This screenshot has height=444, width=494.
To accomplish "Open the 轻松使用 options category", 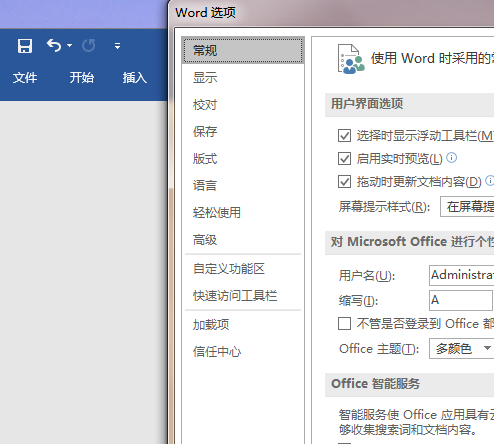I will pos(243,213).
